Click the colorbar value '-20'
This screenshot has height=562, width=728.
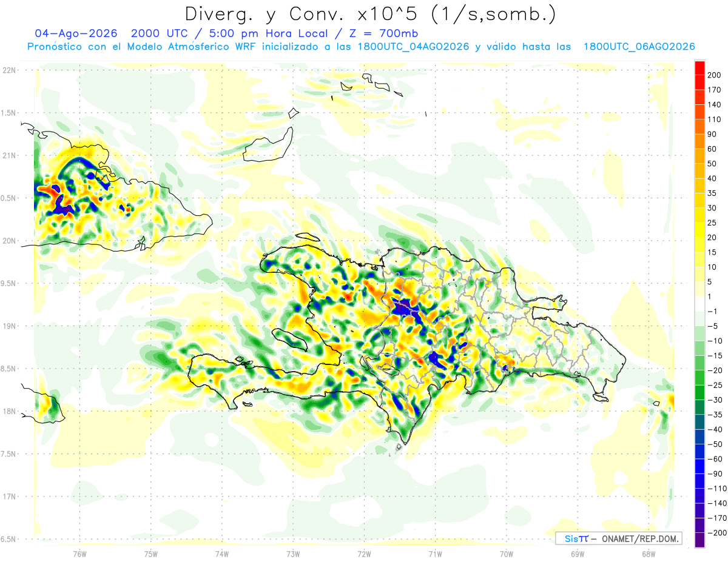[714, 370]
